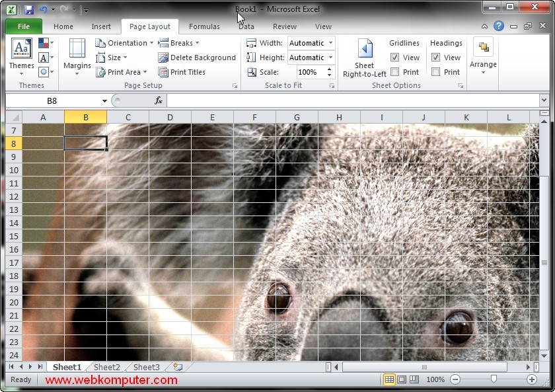Enable Print under Gridlines
Image resolution: width=555 pixels, height=392 pixels.
click(395, 72)
